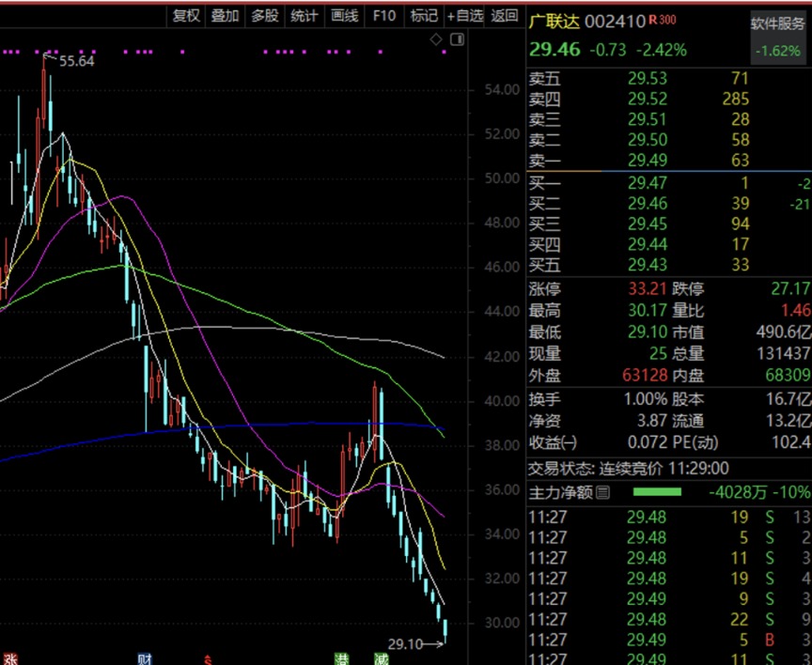Click the blue 财 financial report marker
812x665 pixels.
[x=145, y=659]
